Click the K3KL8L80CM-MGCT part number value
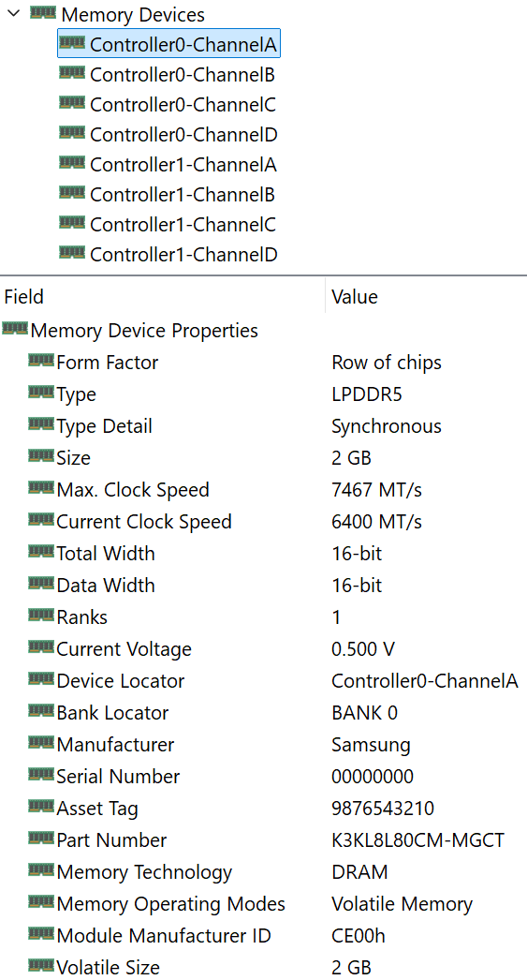527x980 pixels. point(417,840)
